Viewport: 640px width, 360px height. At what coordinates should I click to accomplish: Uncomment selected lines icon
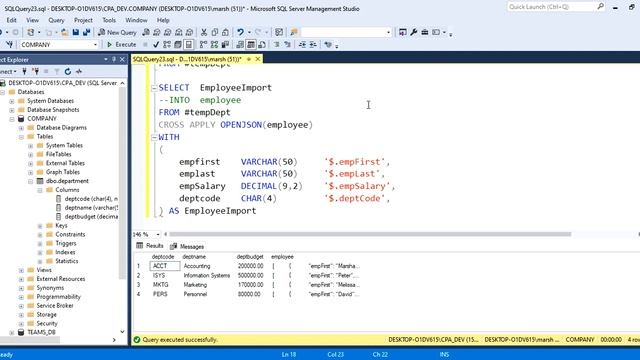pos(287,44)
